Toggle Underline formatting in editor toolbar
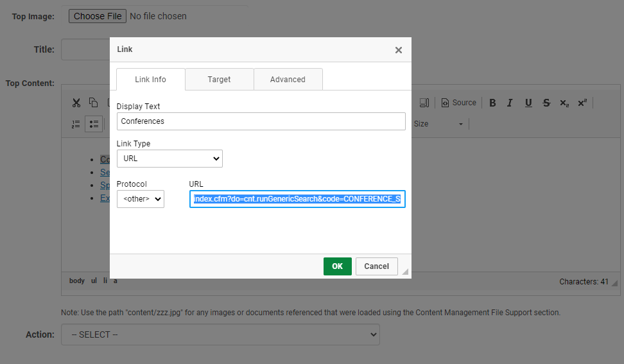 tap(528, 103)
